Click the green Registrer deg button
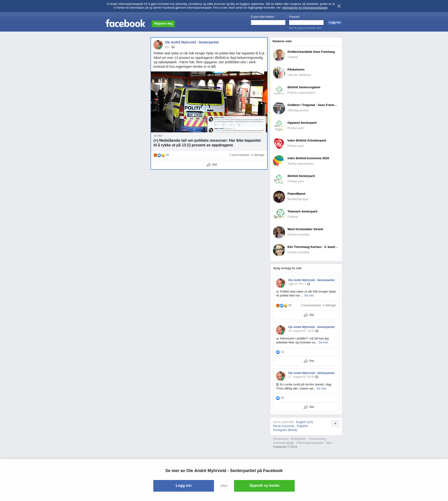448x501 pixels. 163,24
